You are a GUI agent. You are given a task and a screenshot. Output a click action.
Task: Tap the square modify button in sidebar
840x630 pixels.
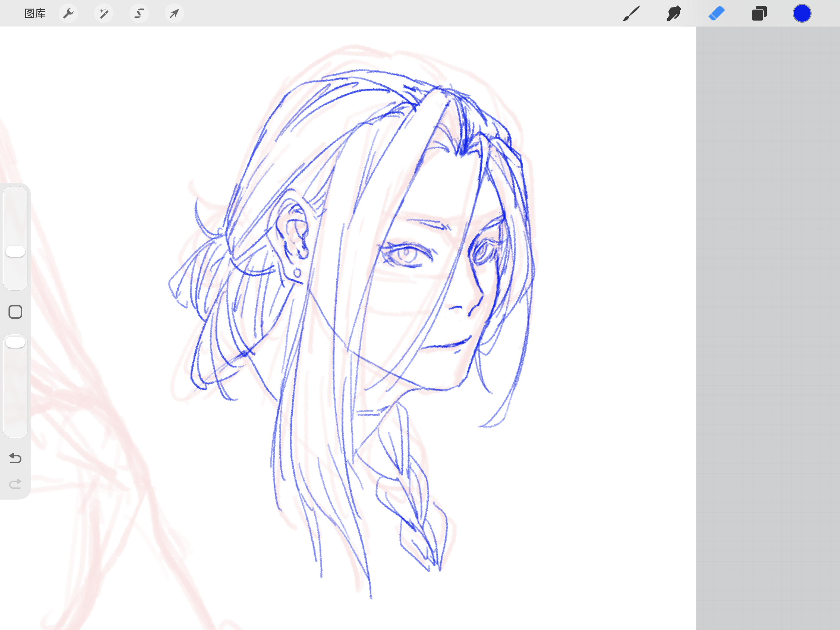pyautogui.click(x=15, y=312)
